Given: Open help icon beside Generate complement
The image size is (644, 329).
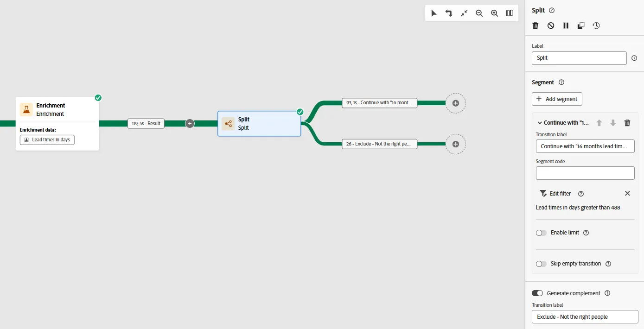Looking at the screenshot, I should pos(607,293).
